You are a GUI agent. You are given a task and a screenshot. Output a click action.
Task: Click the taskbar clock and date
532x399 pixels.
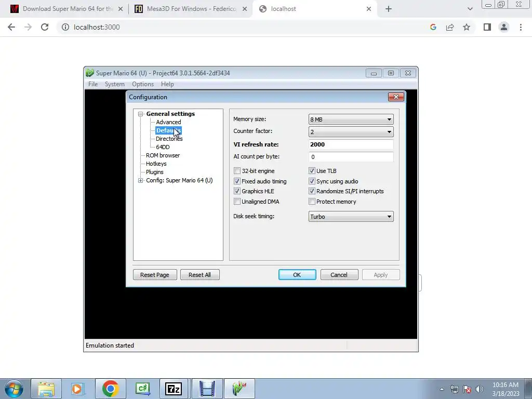(506, 389)
